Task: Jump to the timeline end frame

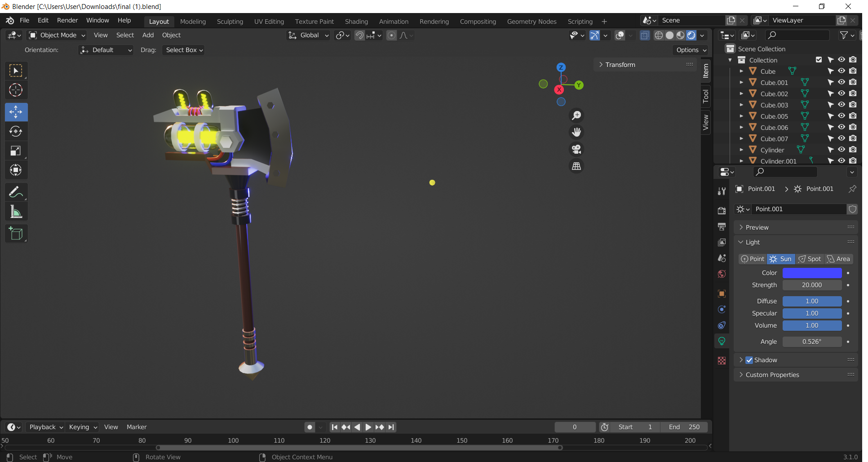Action: (x=391, y=427)
